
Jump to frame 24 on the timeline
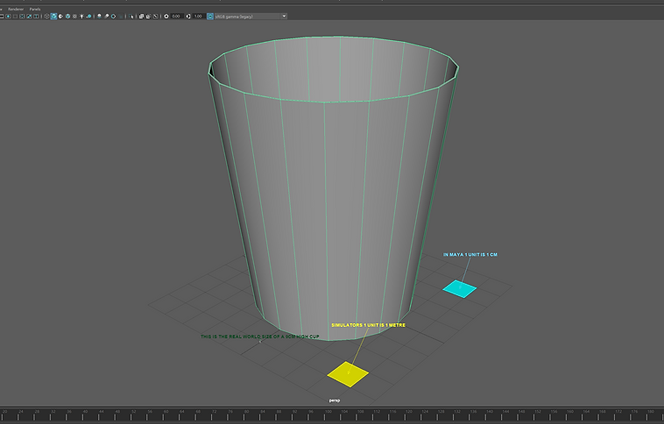tap(21, 412)
